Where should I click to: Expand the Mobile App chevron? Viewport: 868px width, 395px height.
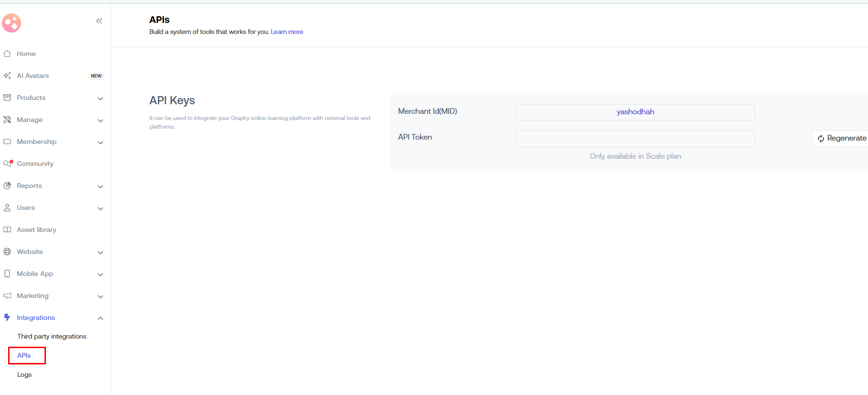[100, 274]
